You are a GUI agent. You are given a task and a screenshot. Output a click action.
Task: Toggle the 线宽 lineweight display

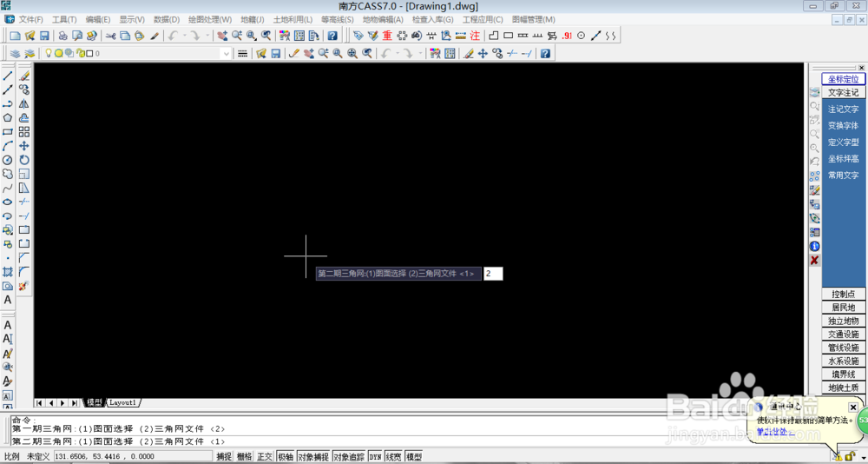(x=393, y=457)
